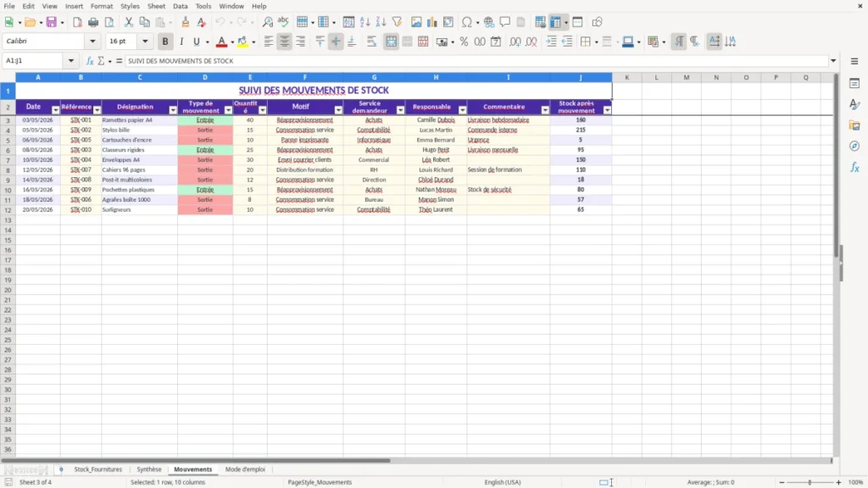Save the spreadsheet document
Image resolution: width=868 pixels, height=488 pixels.
tap(52, 22)
